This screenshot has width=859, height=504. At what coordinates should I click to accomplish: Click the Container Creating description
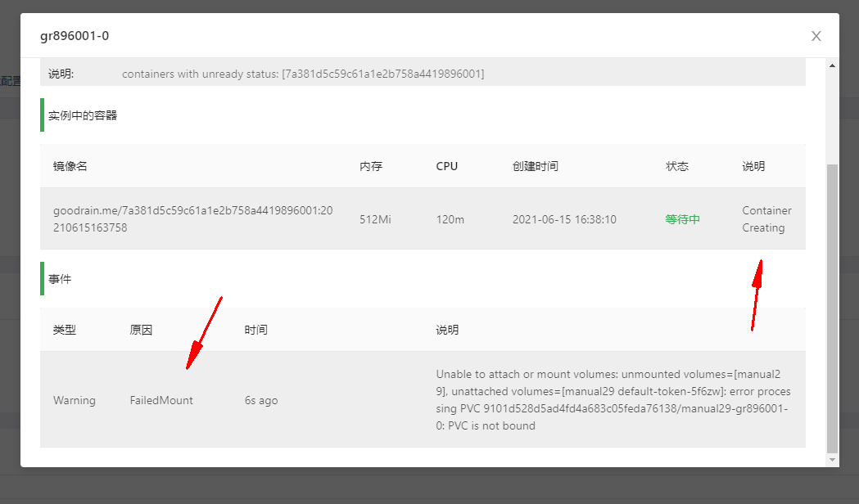tap(766, 219)
